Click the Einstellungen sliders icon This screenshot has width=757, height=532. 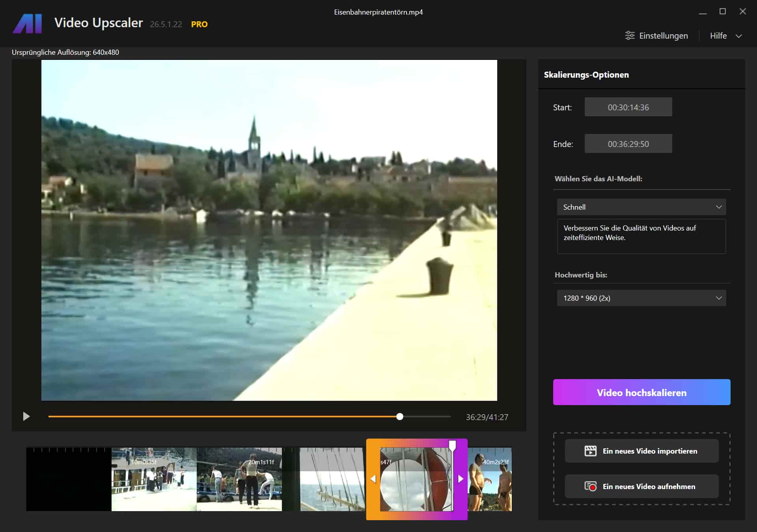point(630,35)
